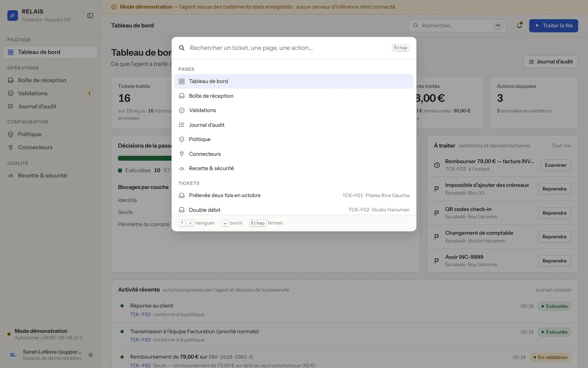Click En validation status badge
Screen dimensions: 588x368
point(550,357)
